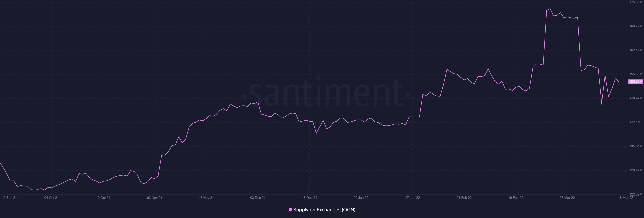Click the 03 Mar 22 date label
The width and height of the screenshot is (644, 218).
click(567, 198)
